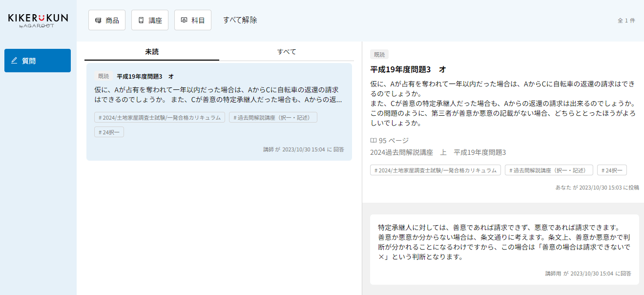Select the #24択一 tag in the list card
The height and width of the screenshot is (295, 644).
pyautogui.click(x=109, y=132)
